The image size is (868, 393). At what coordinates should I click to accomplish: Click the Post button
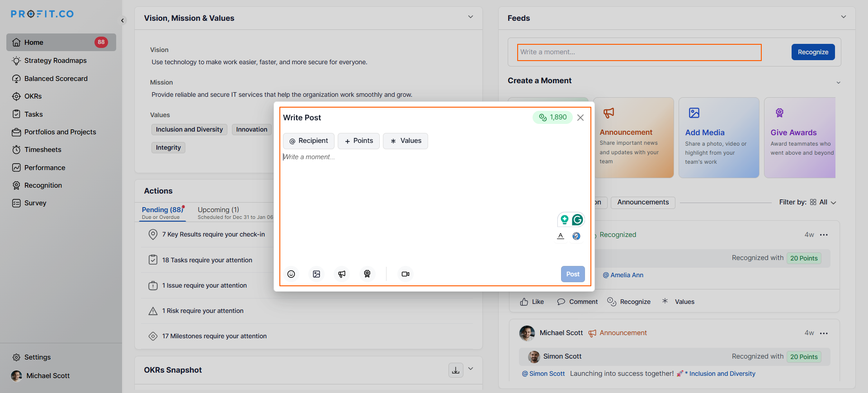573,274
